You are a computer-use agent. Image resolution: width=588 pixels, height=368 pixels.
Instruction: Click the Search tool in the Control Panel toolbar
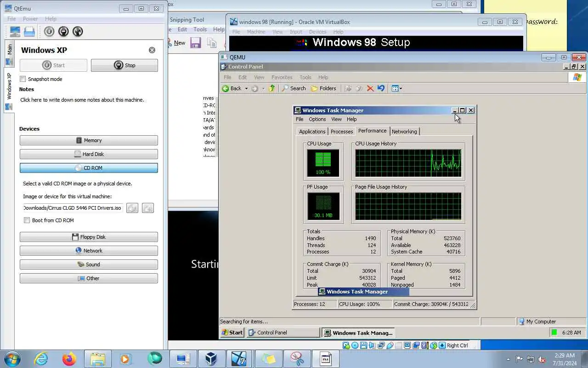point(294,88)
